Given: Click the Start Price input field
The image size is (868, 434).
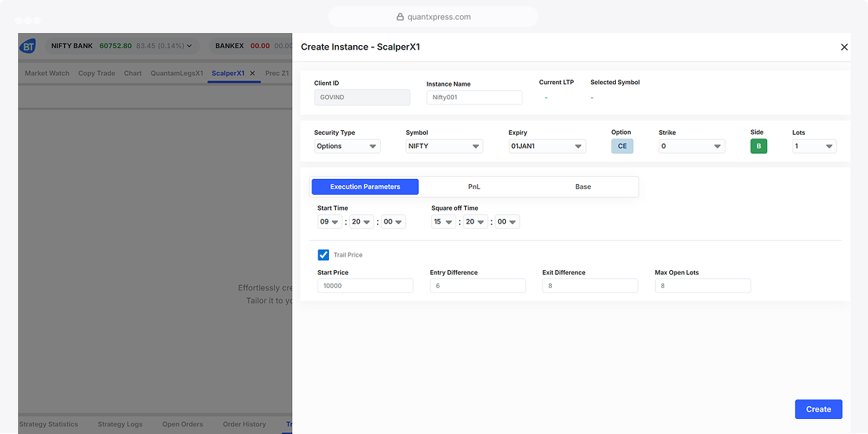Looking at the screenshot, I should [x=365, y=285].
